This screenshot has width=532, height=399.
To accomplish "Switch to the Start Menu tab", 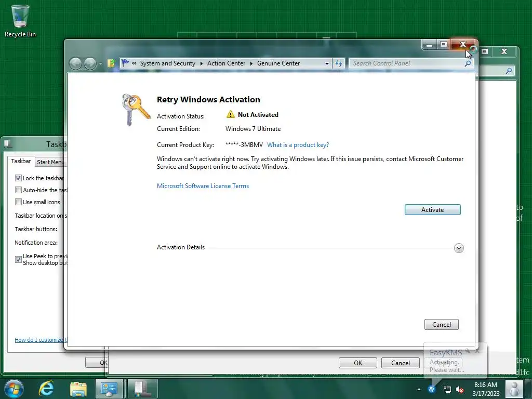I will (x=50, y=162).
